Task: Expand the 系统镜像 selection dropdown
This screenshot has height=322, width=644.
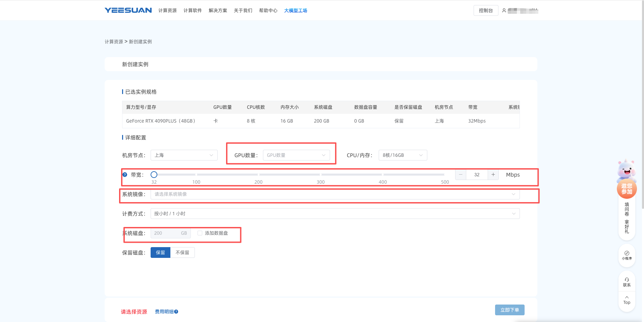Action: click(x=335, y=194)
